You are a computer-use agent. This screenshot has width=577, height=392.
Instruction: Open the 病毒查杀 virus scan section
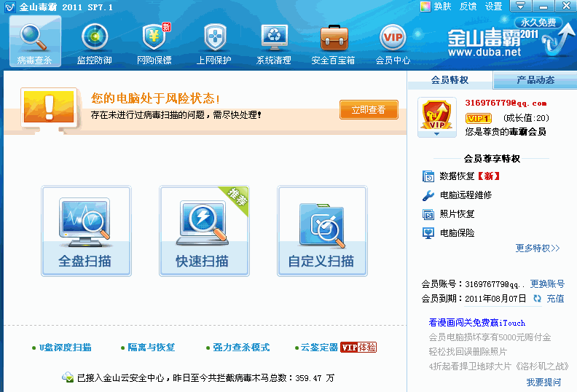point(35,42)
